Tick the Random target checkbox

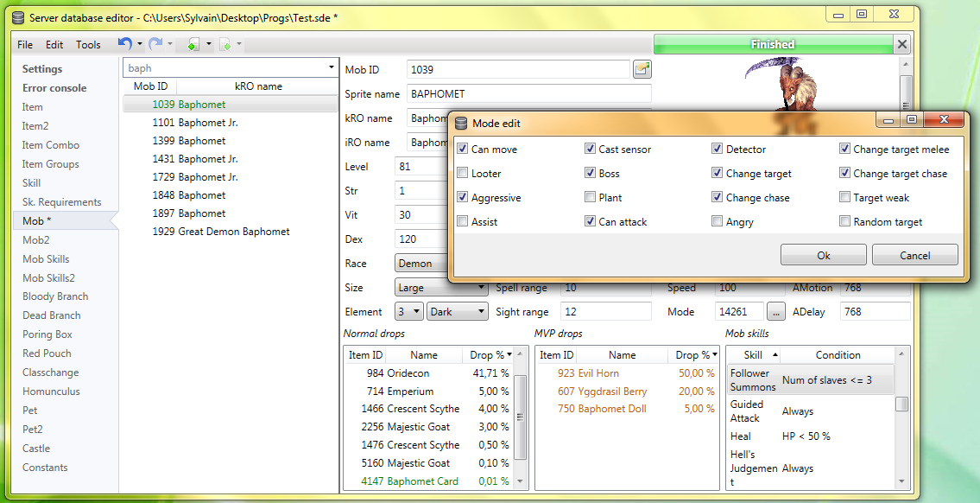click(845, 221)
